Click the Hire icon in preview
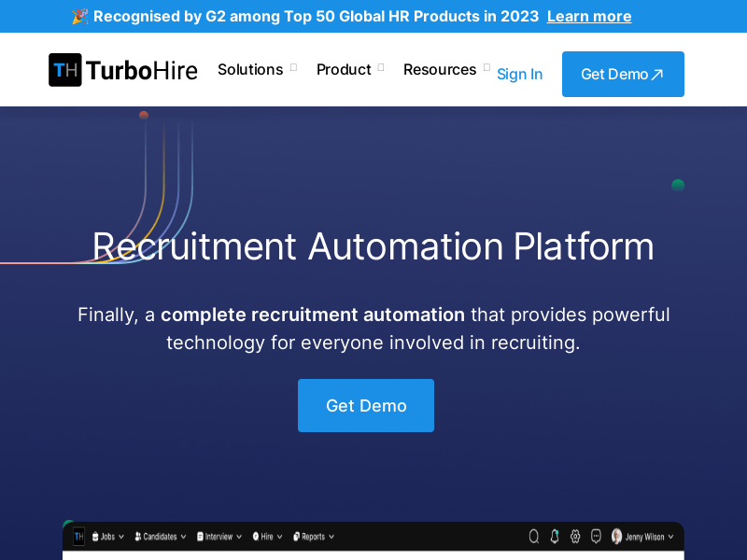 pos(256,537)
